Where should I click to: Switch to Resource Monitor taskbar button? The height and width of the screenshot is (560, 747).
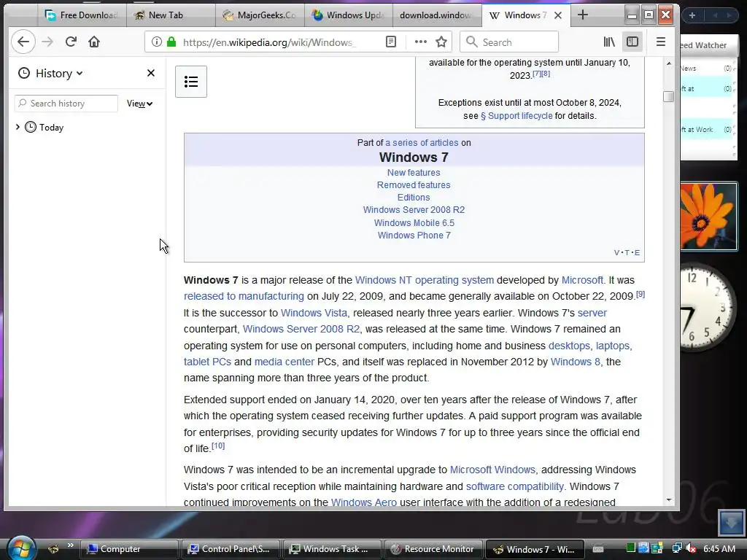(x=433, y=549)
